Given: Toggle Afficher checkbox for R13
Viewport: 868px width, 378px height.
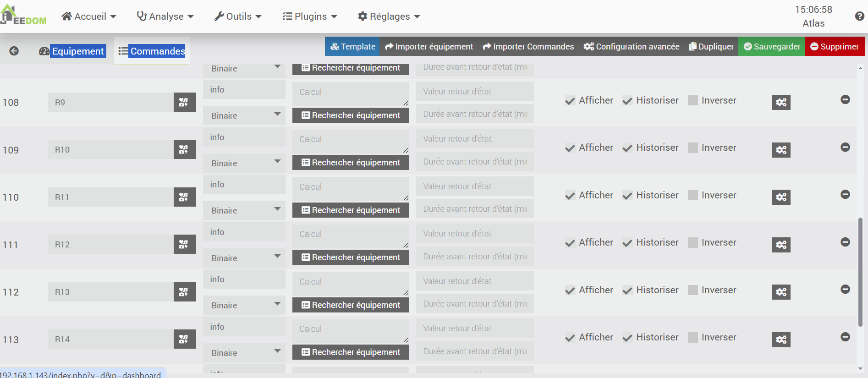Looking at the screenshot, I should [570, 290].
